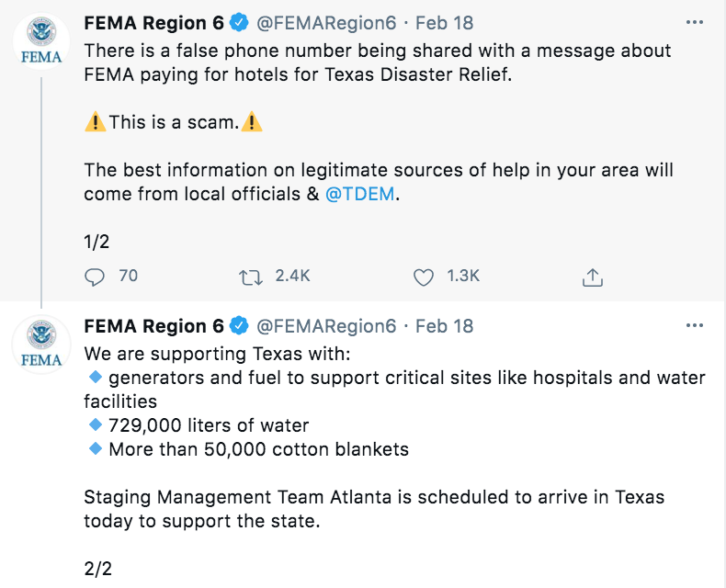726x588 pixels.
Task: Open the second tweet's three-dot more menu
Action: (x=695, y=325)
